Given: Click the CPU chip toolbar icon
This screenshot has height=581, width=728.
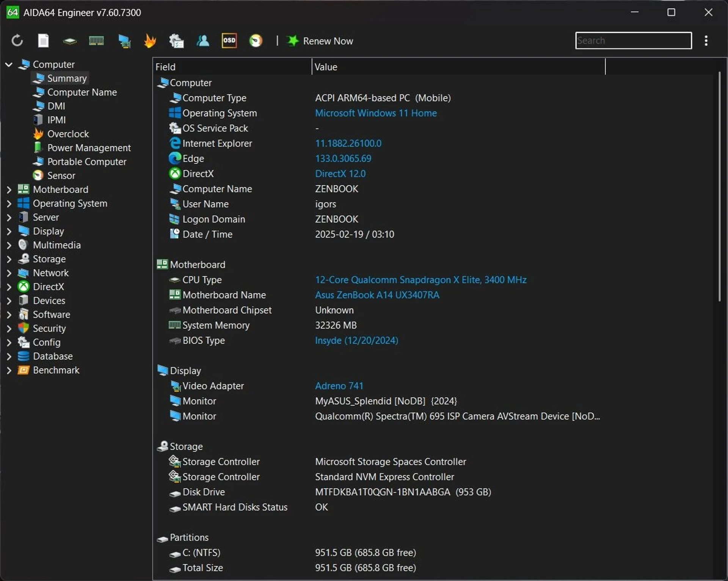Looking at the screenshot, I should (70, 41).
